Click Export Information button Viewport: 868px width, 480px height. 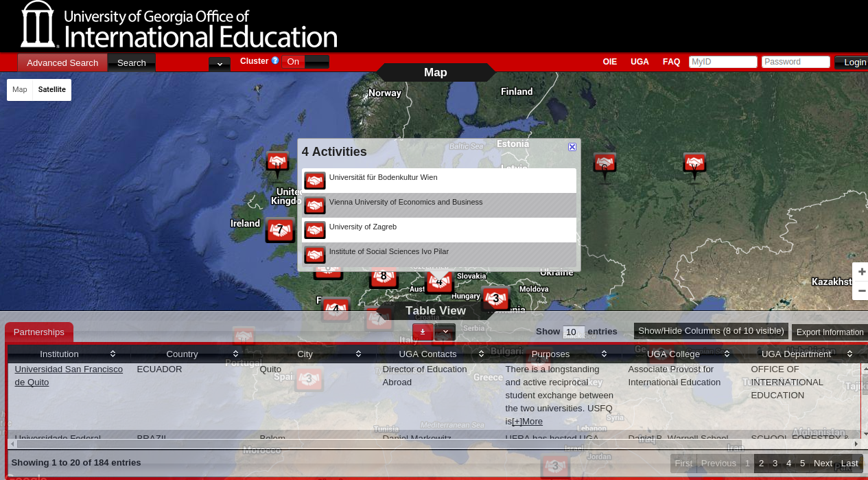point(830,332)
